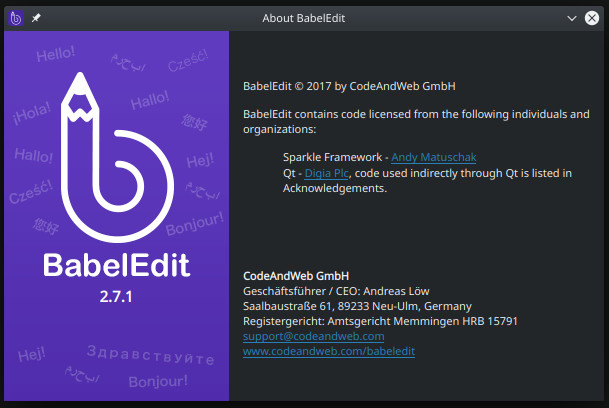Screen dimensions: 609x408
Task: Open the Andy Matuschak link
Action: coord(433,157)
